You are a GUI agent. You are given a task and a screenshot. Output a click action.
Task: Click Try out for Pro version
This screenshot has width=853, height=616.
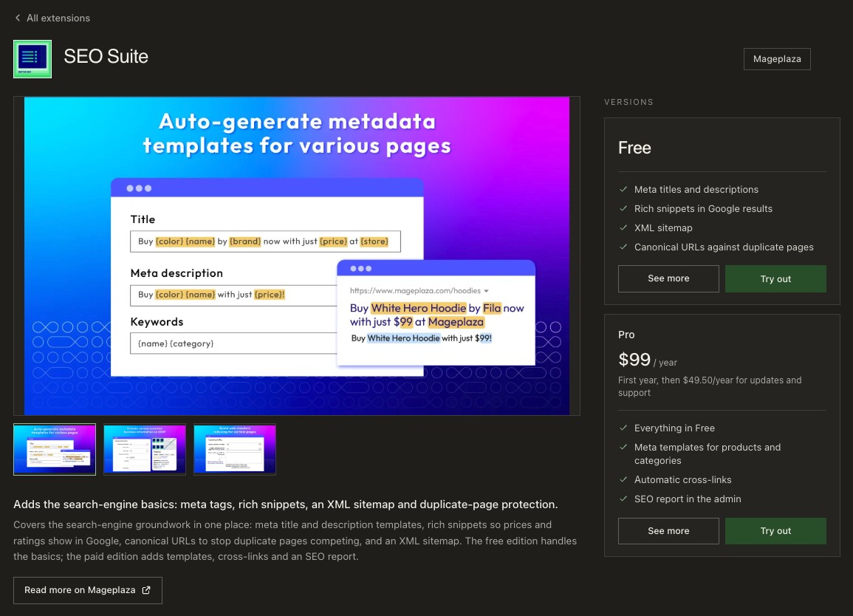775,530
